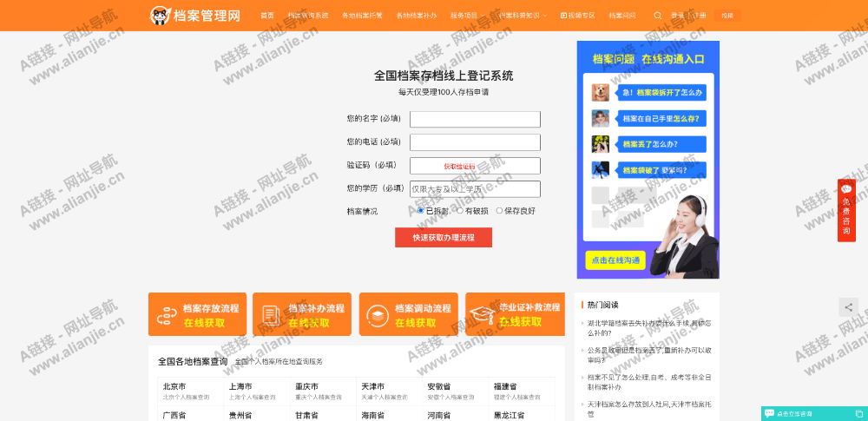Open 档案查询系统 nav item
The width and height of the screenshot is (868, 421).
(308, 16)
